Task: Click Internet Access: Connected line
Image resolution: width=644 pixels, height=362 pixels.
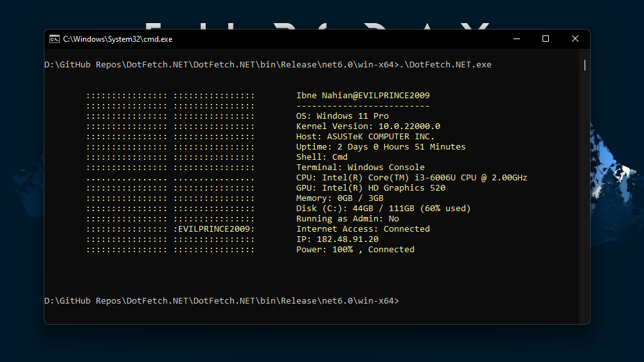Action: (363, 228)
